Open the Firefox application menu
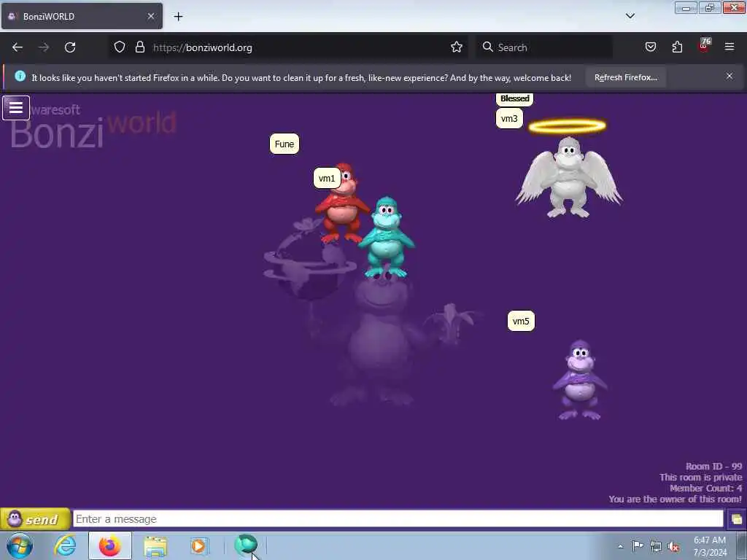This screenshot has width=747, height=560. click(x=729, y=47)
